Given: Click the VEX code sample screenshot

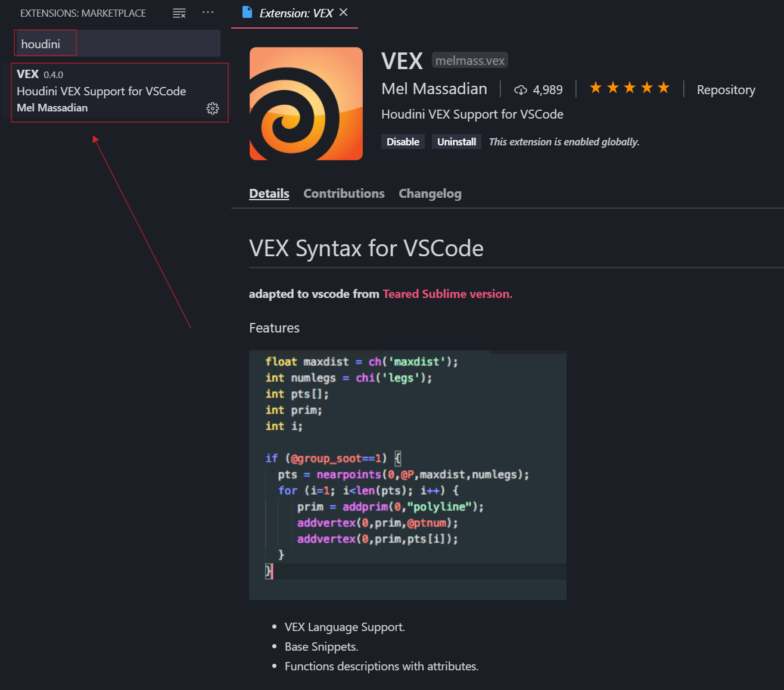Looking at the screenshot, I should (407, 475).
